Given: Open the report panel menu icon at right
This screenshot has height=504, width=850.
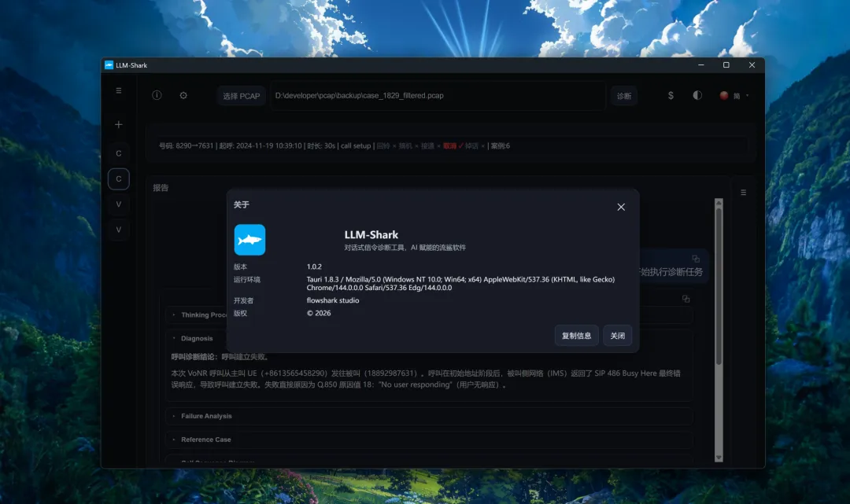Looking at the screenshot, I should (743, 192).
